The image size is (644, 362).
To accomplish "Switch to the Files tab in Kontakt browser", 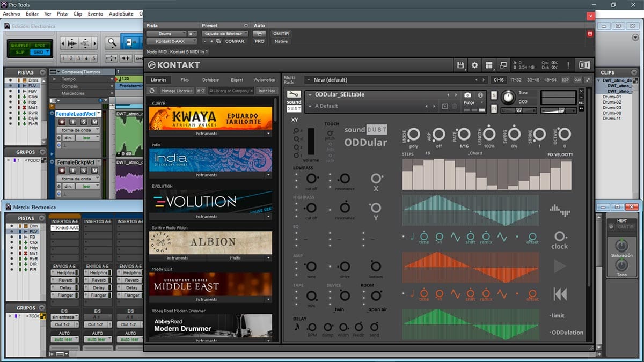I will point(185,80).
